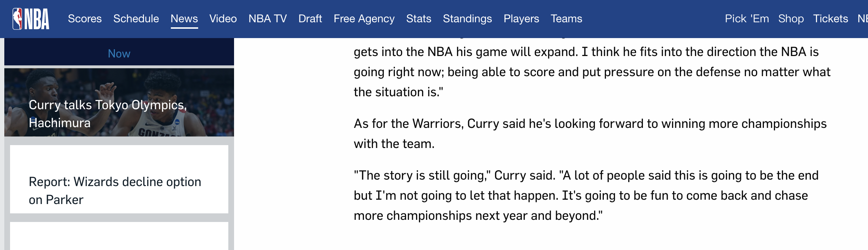Open the Players directory
This screenshot has height=250, width=868.
point(521,19)
